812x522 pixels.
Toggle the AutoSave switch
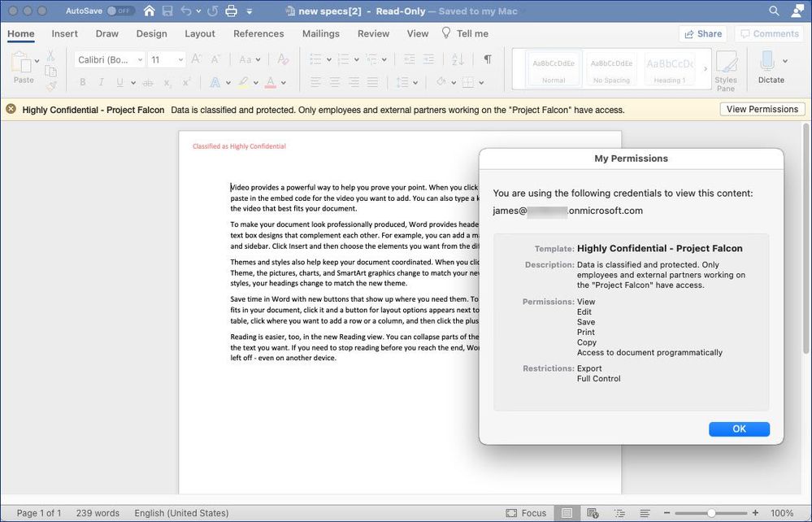pyautogui.click(x=120, y=11)
